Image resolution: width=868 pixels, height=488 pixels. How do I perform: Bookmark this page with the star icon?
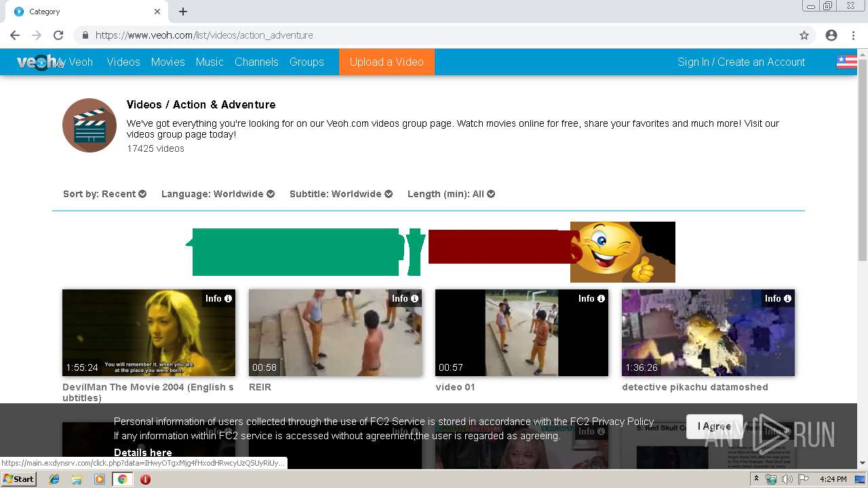(804, 35)
